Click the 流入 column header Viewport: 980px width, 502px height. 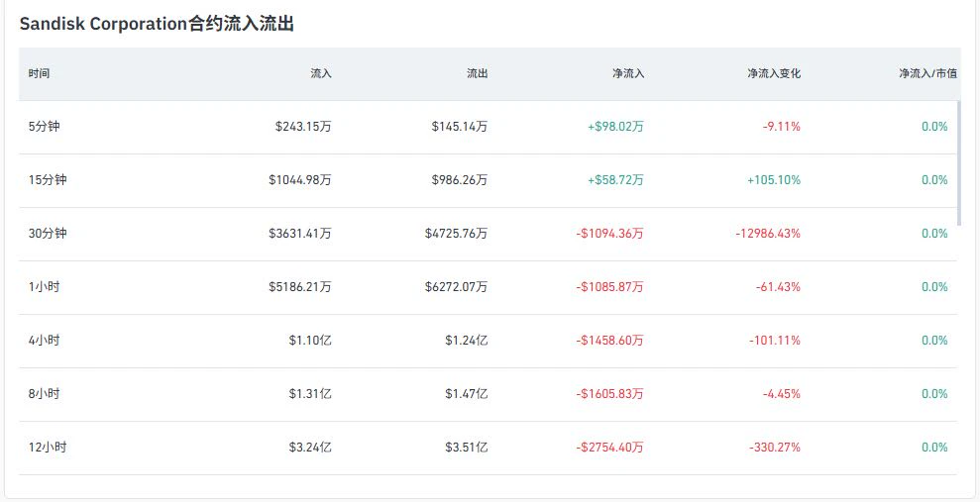(321, 73)
